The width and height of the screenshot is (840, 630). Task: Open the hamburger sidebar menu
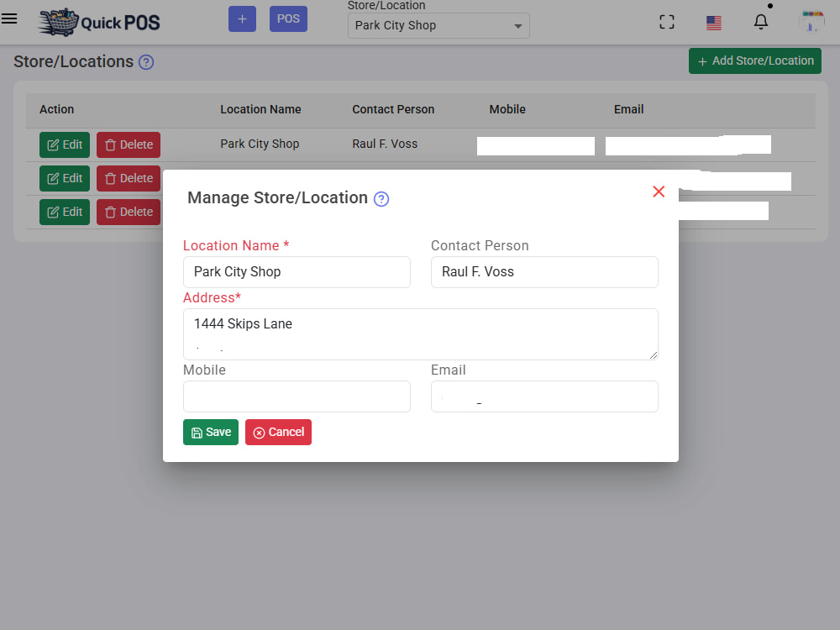pos(9,18)
